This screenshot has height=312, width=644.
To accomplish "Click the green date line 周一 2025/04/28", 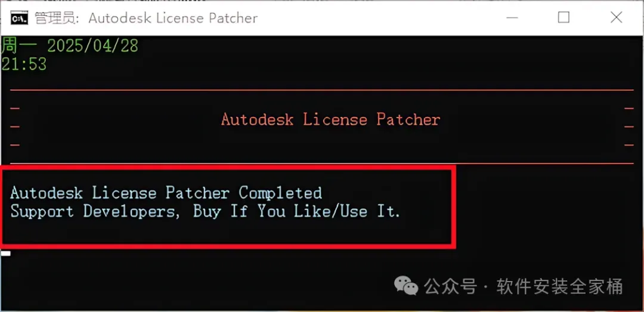I will (69, 45).
